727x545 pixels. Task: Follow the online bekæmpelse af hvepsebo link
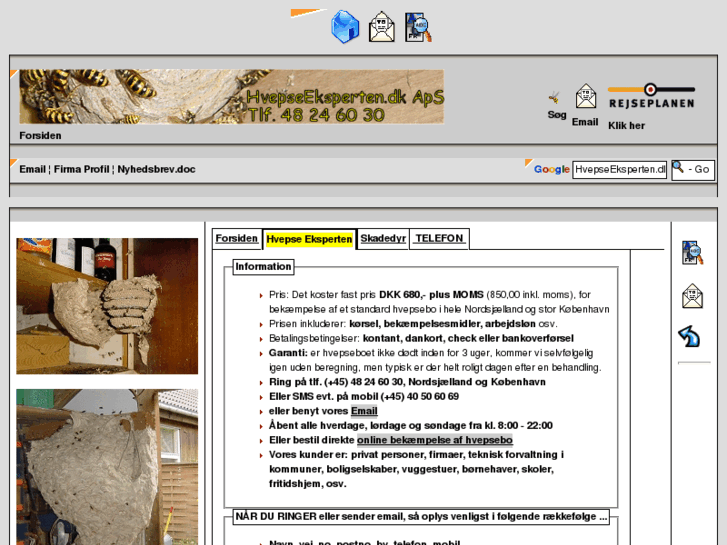pyautogui.click(x=434, y=440)
